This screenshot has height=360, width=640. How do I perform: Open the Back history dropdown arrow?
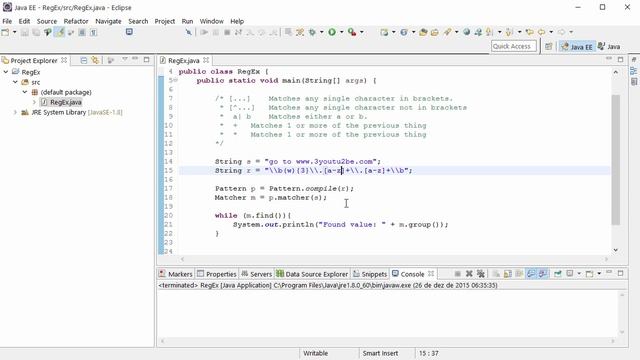551,32
